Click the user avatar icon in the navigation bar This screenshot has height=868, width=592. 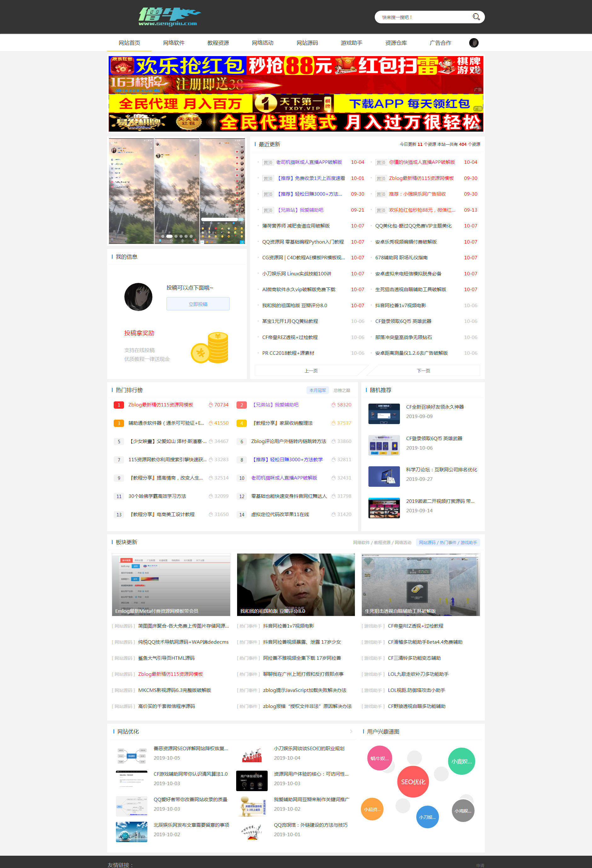[x=473, y=43]
